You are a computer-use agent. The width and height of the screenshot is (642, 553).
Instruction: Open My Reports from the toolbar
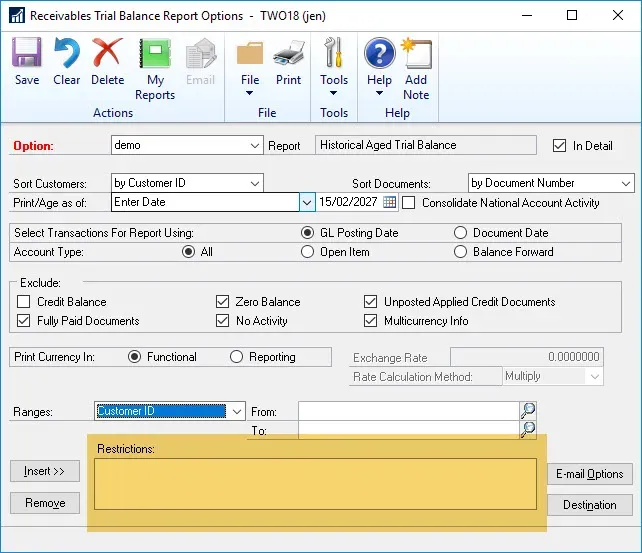click(x=155, y=68)
